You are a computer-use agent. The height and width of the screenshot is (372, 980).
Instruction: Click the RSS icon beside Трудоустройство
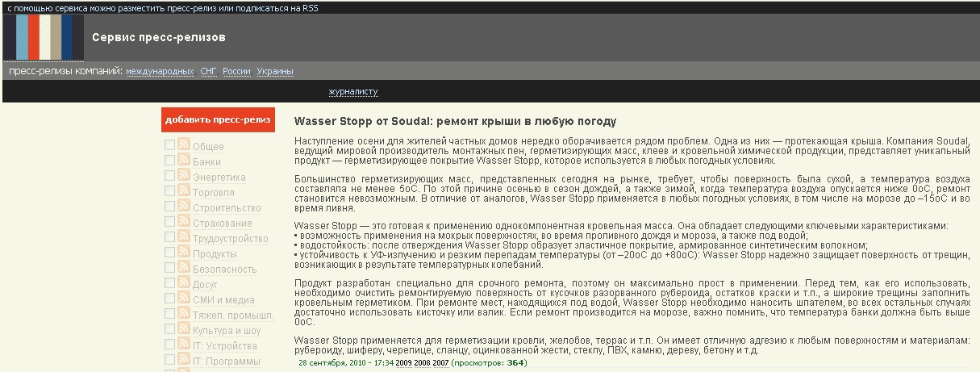click(x=184, y=237)
